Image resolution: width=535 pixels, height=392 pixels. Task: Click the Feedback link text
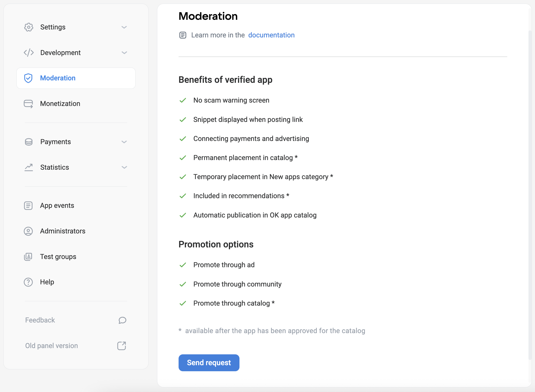click(40, 320)
